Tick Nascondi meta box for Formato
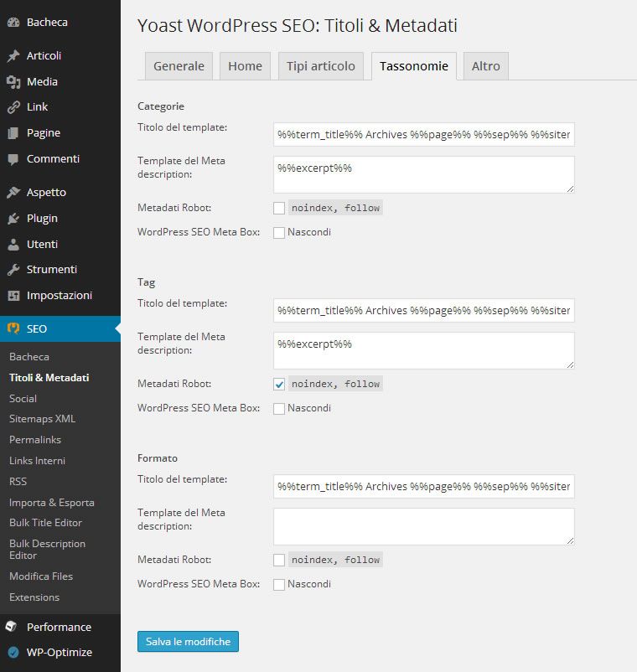Screen dimensions: 637x672 [279, 585]
